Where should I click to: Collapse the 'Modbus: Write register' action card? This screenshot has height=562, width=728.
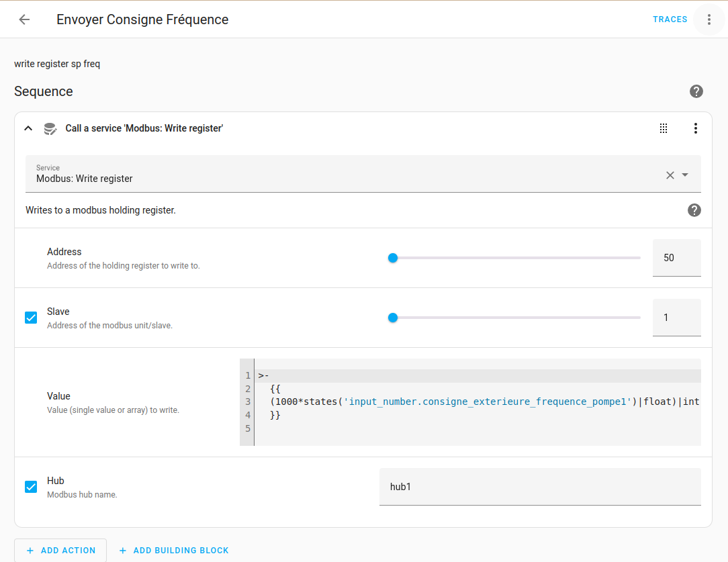(28, 128)
